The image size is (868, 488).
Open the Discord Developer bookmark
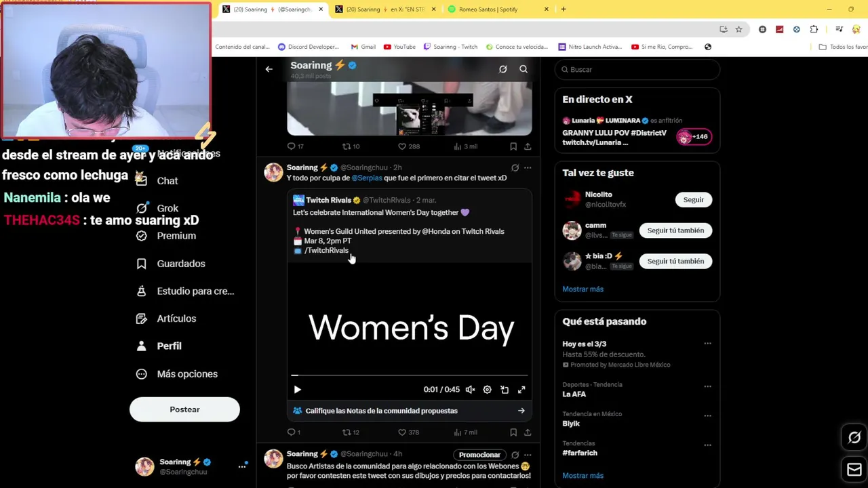pyautogui.click(x=309, y=47)
